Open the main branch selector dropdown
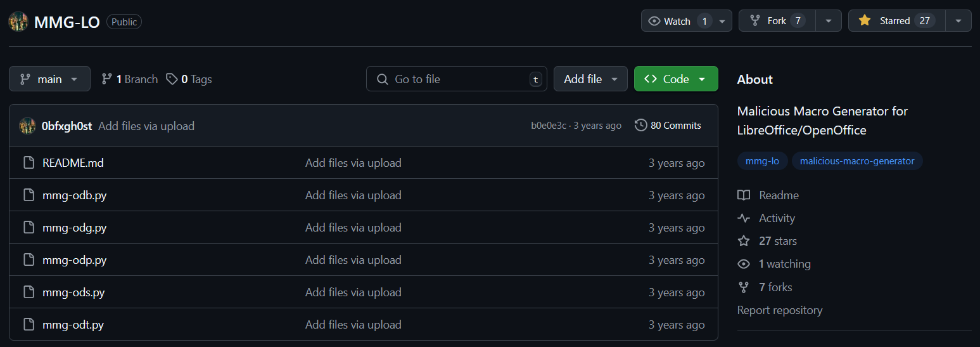The image size is (980, 347). pyautogui.click(x=49, y=79)
